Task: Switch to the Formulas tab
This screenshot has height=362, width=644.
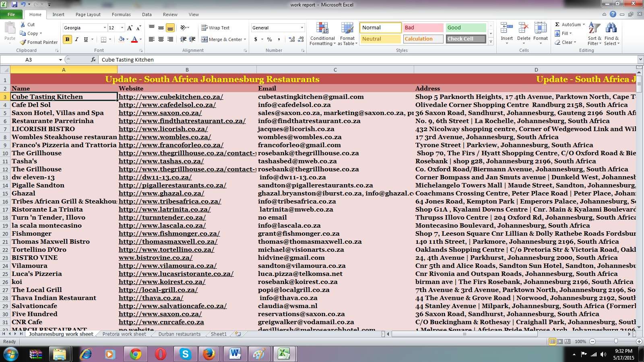Action: (x=121, y=14)
